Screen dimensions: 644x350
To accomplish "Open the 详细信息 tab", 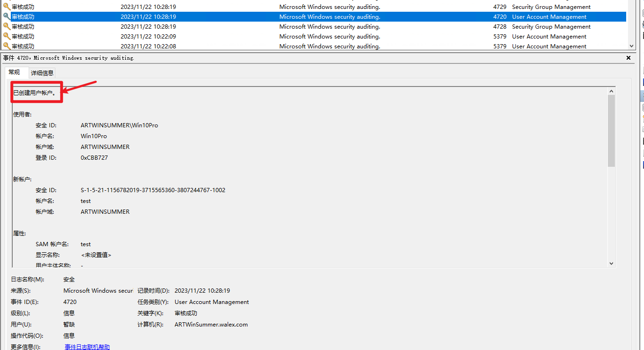I will 42,73.
